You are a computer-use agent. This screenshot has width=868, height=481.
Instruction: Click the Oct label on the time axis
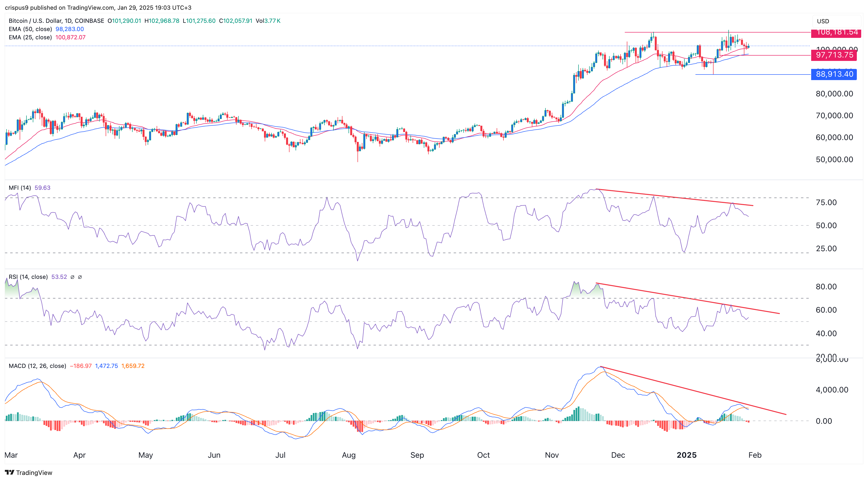[x=484, y=455]
